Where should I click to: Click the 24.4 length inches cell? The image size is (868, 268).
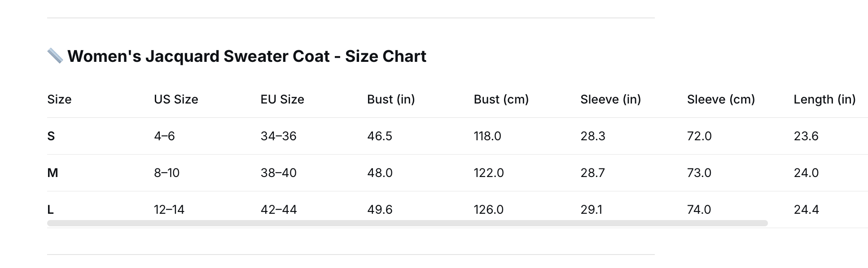click(x=806, y=209)
